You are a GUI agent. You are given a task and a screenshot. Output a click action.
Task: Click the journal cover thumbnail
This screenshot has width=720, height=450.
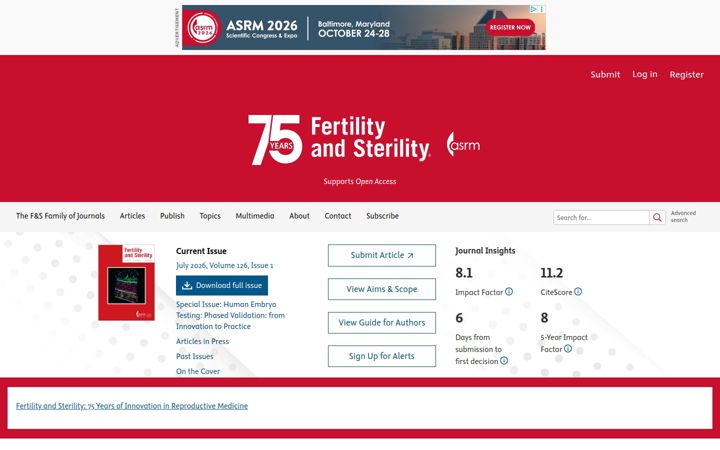coord(126,282)
